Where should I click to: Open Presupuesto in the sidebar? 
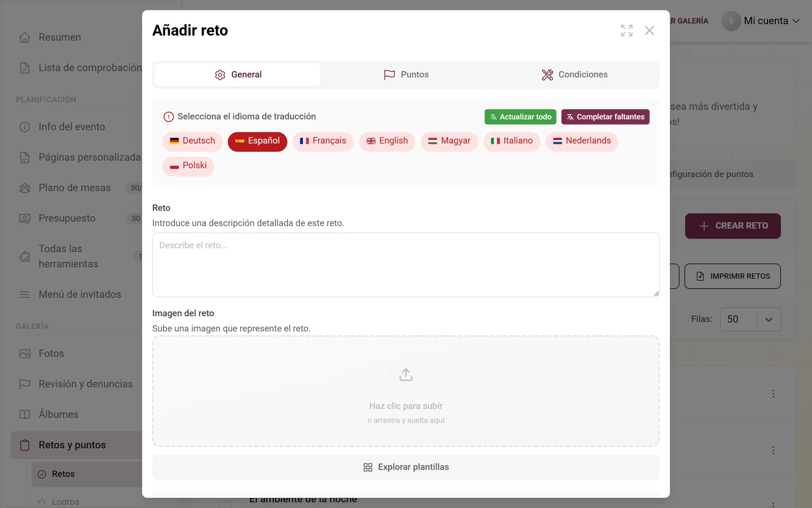tap(67, 218)
